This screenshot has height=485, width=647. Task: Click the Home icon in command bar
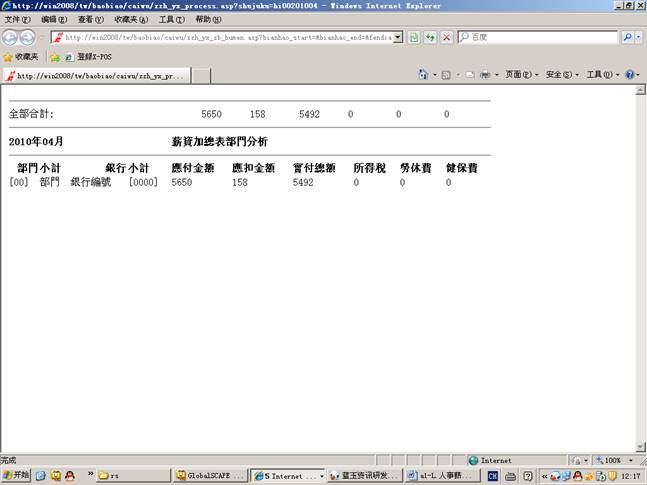[423, 75]
